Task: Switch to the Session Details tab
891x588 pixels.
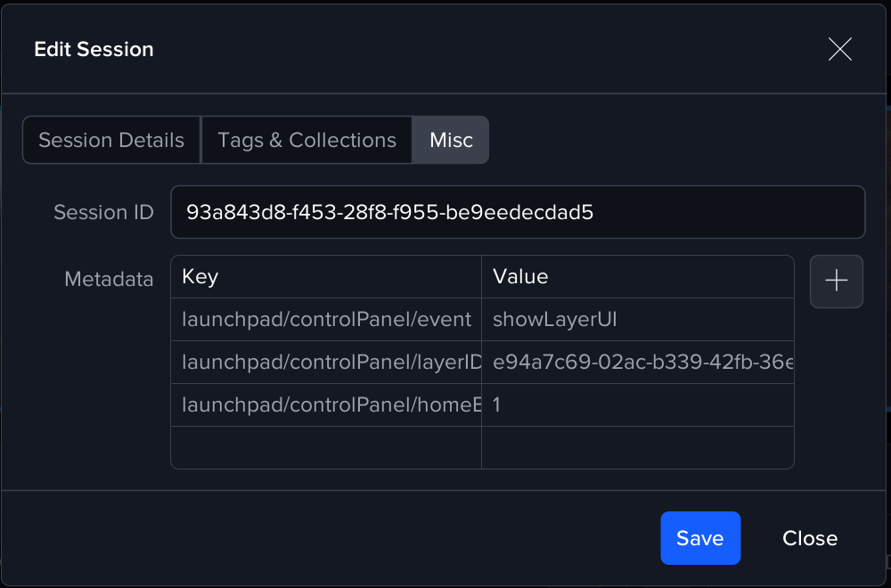Action: [111, 141]
